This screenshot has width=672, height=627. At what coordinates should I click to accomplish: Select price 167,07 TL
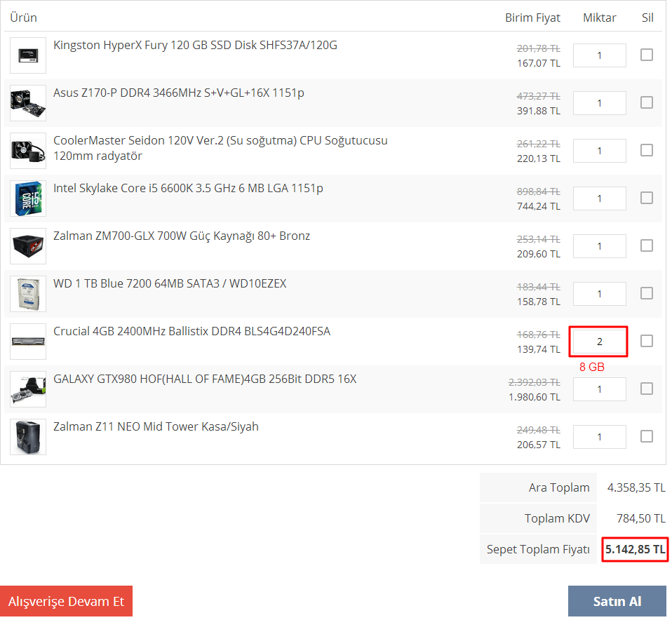(539, 63)
